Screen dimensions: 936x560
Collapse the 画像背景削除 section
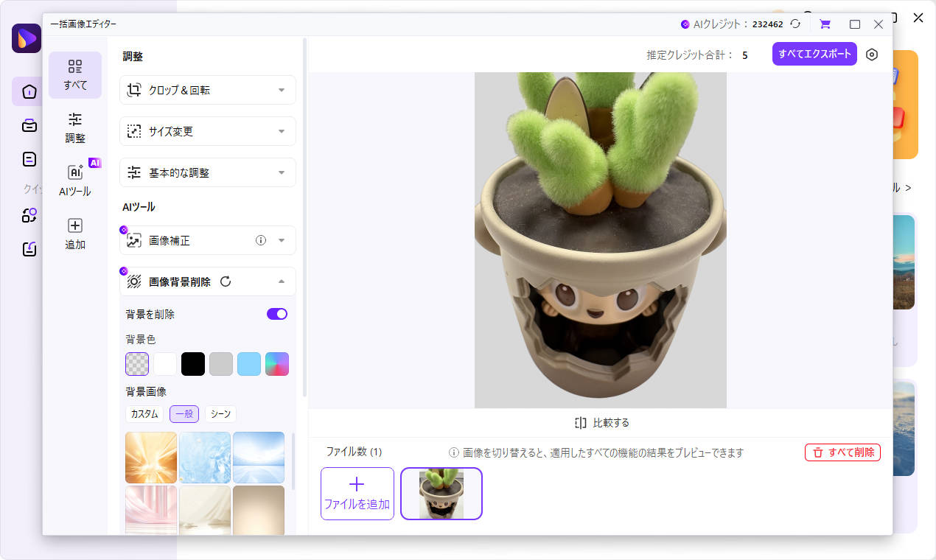(282, 281)
